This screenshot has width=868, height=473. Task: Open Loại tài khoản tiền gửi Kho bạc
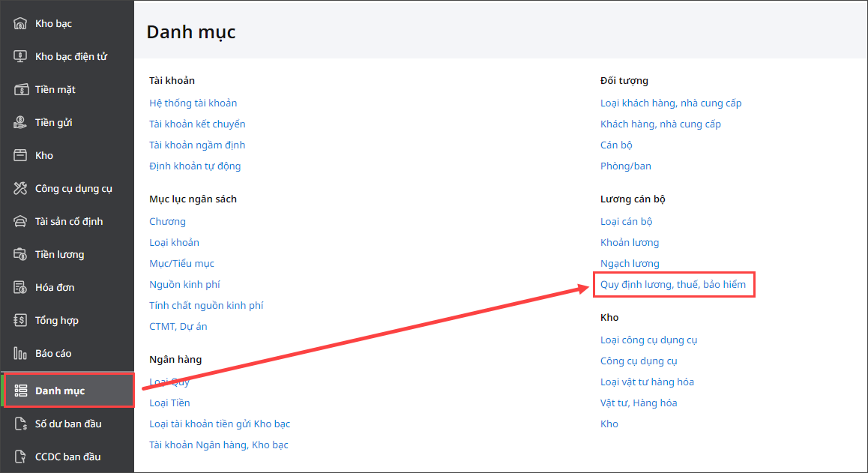(x=219, y=424)
